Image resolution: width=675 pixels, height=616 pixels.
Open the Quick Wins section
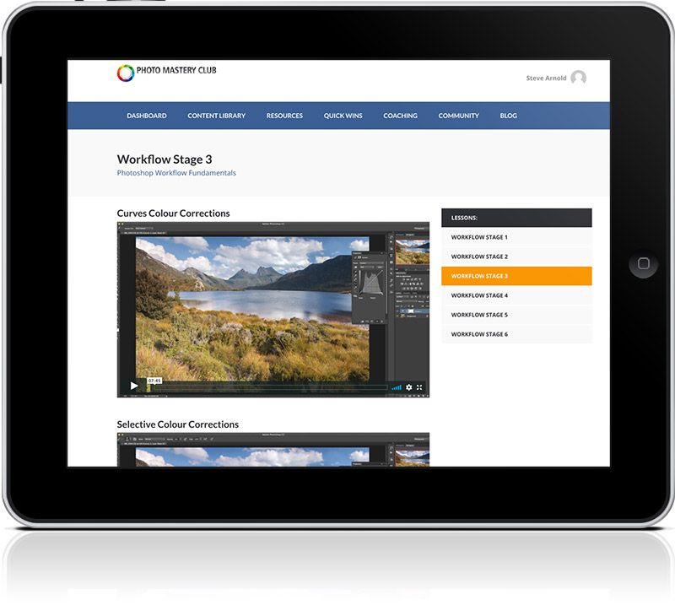[x=343, y=116]
